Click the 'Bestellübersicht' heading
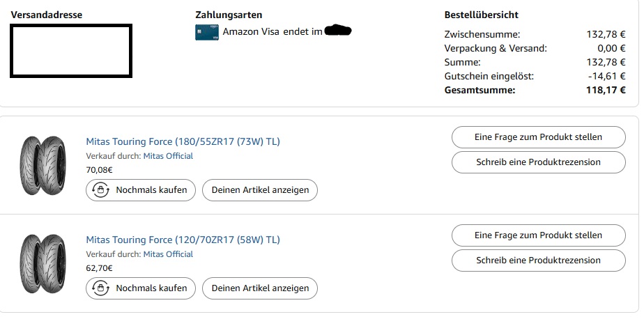 click(481, 15)
